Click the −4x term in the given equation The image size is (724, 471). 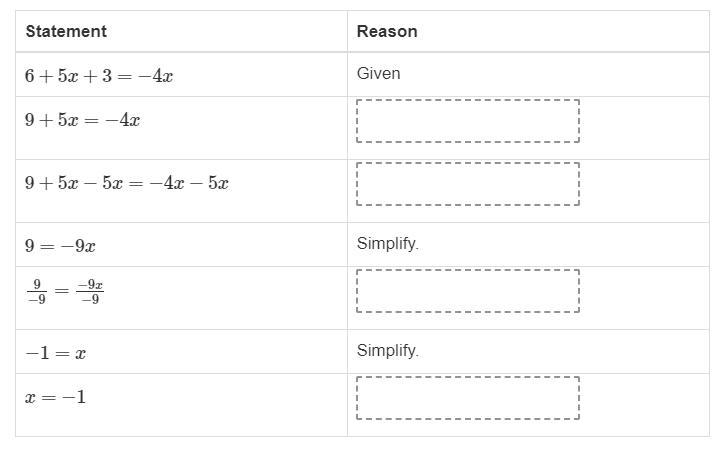[x=156, y=76]
